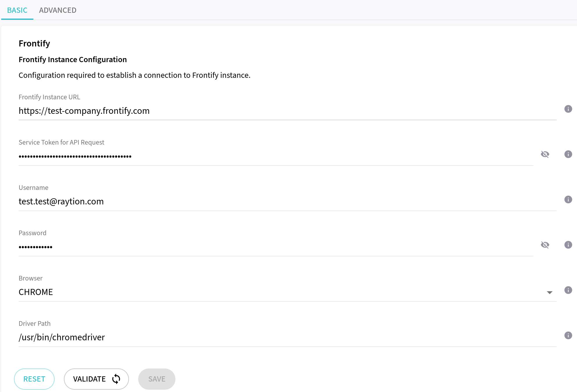Click the SAVE button
The width and height of the screenshot is (577, 392).
(157, 379)
